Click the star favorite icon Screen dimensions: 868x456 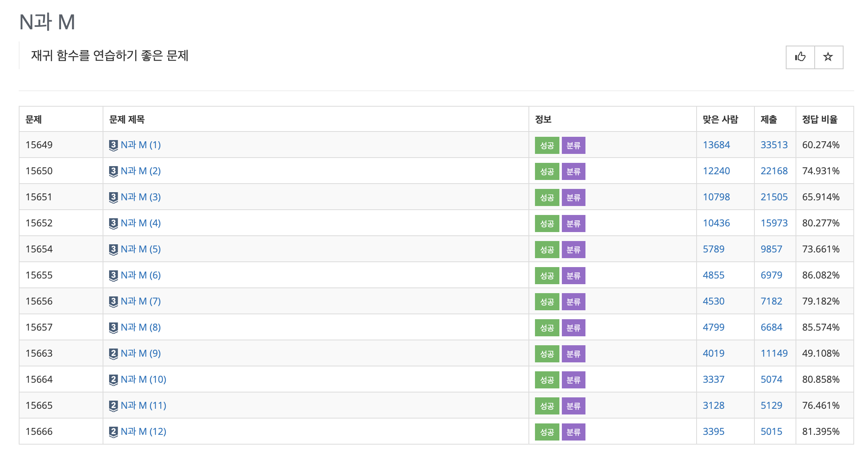pyautogui.click(x=828, y=57)
